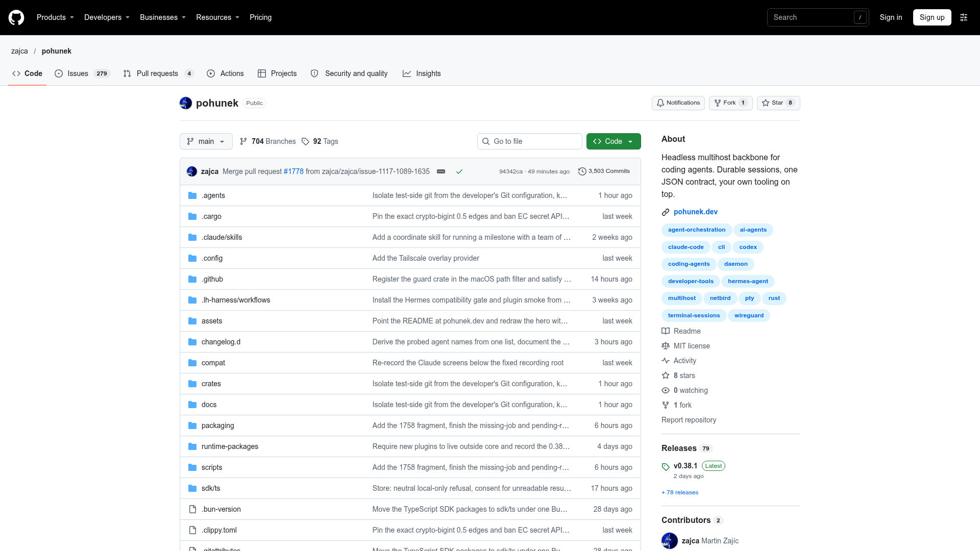Open the Insights tab
The width and height of the screenshot is (980, 551).
[422, 73]
